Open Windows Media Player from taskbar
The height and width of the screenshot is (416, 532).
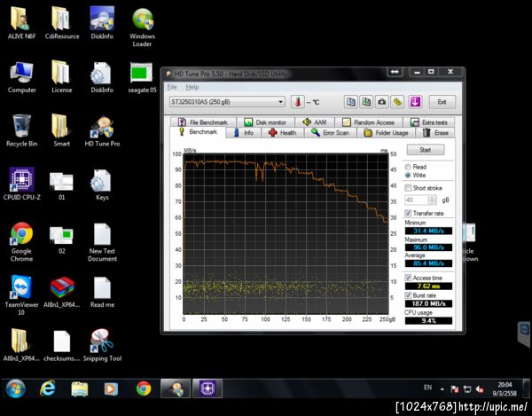(111, 389)
